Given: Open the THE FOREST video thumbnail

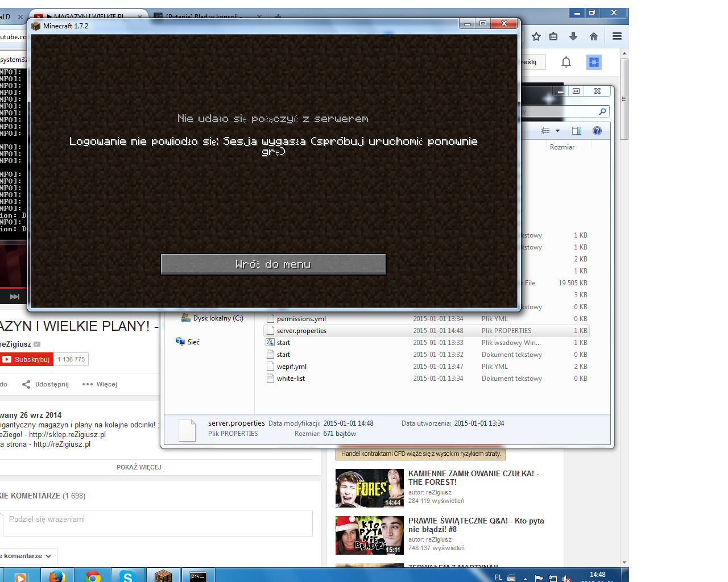Looking at the screenshot, I should [370, 488].
